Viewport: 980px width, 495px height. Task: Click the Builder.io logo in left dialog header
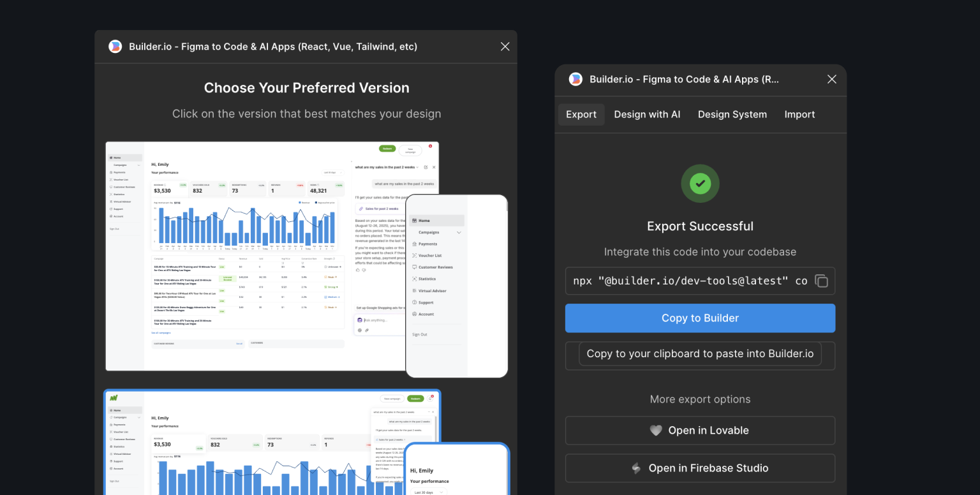click(x=115, y=47)
